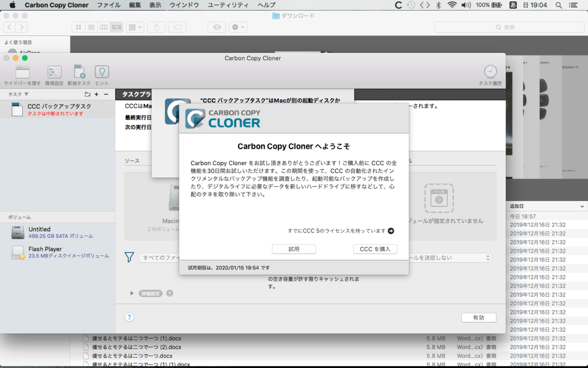Click the advanced settings help icon

pyautogui.click(x=170, y=293)
